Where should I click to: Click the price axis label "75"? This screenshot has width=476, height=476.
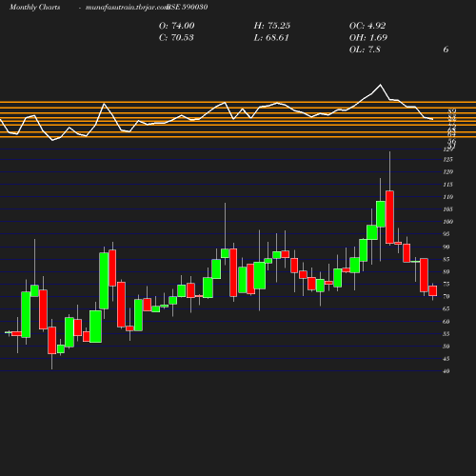click(x=446, y=284)
